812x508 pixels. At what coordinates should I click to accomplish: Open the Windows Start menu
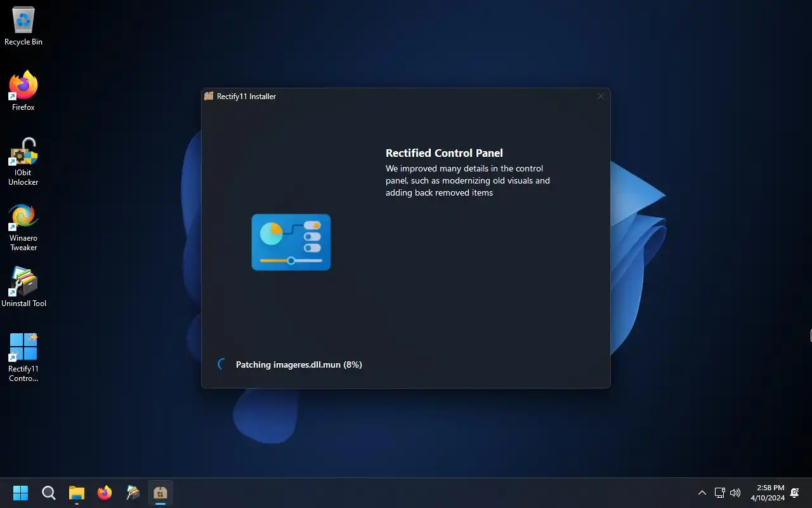click(x=21, y=493)
